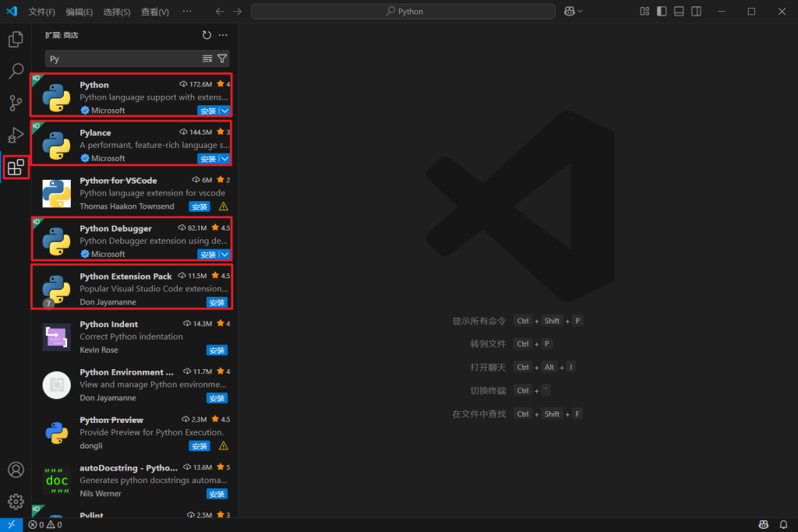Install the Python Preview extension
Screen dimensions: 798x532
point(199,446)
